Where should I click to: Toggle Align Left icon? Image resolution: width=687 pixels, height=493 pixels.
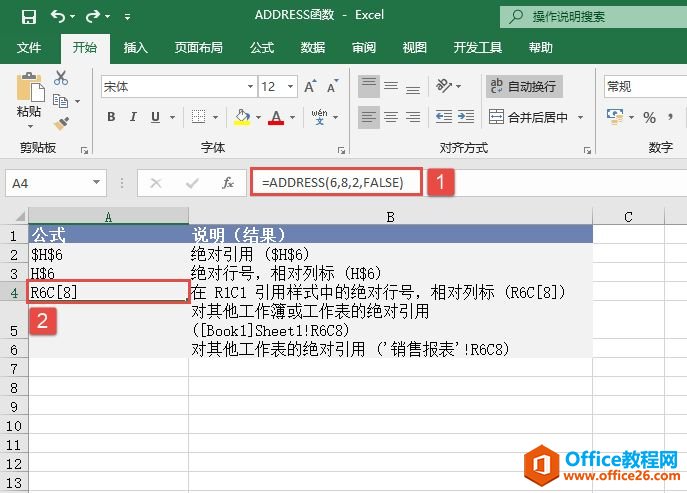(368, 117)
